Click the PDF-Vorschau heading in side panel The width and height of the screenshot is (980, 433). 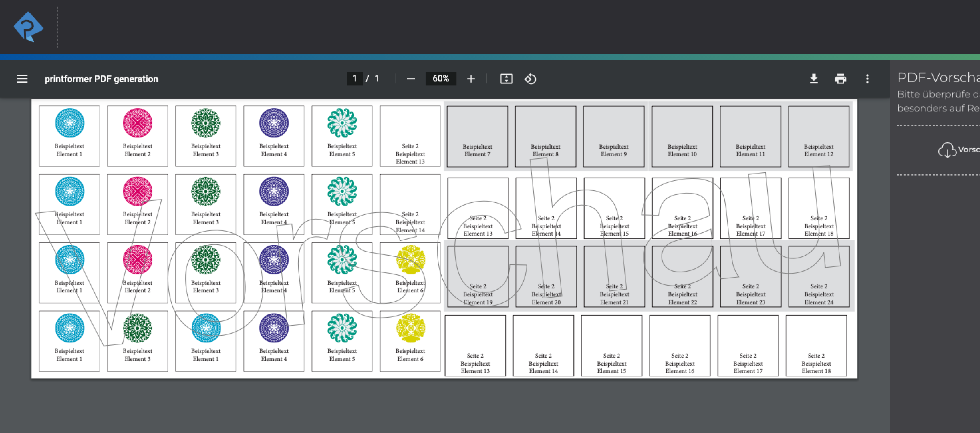click(938, 78)
